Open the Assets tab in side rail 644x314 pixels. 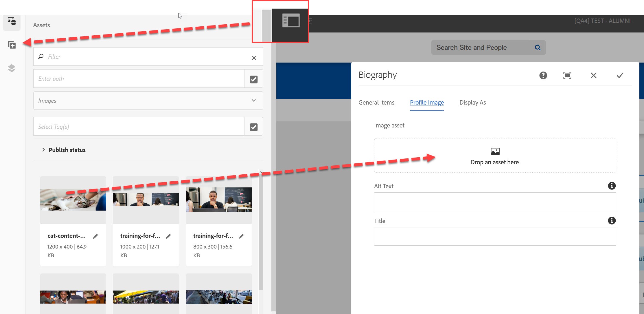coord(12,21)
